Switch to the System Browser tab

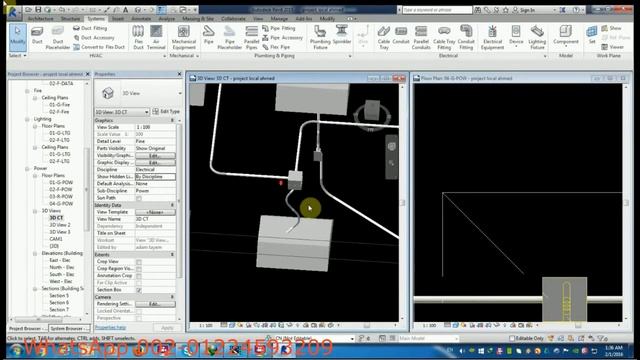[69, 328]
